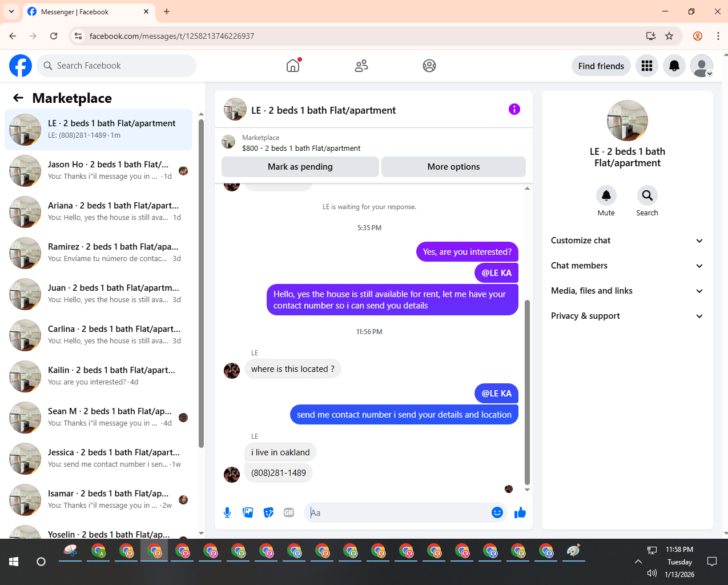
Task: Select the Messenger | Facebook browser tab
Action: [x=89, y=12]
